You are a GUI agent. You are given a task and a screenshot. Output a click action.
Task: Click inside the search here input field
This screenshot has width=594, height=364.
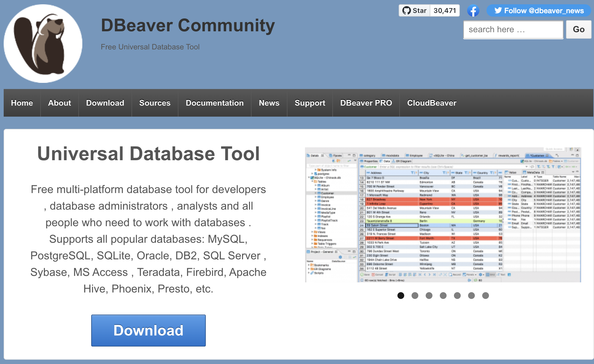coord(513,29)
